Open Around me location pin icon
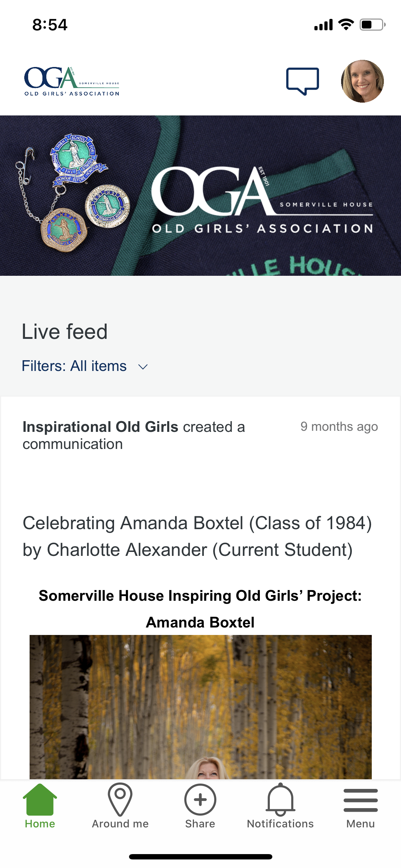Image resolution: width=401 pixels, height=868 pixels. 120,799
